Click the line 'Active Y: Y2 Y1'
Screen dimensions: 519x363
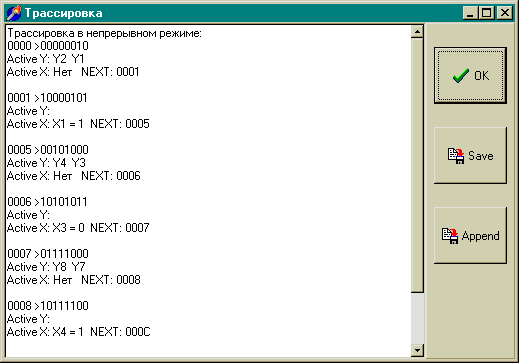click(46, 59)
